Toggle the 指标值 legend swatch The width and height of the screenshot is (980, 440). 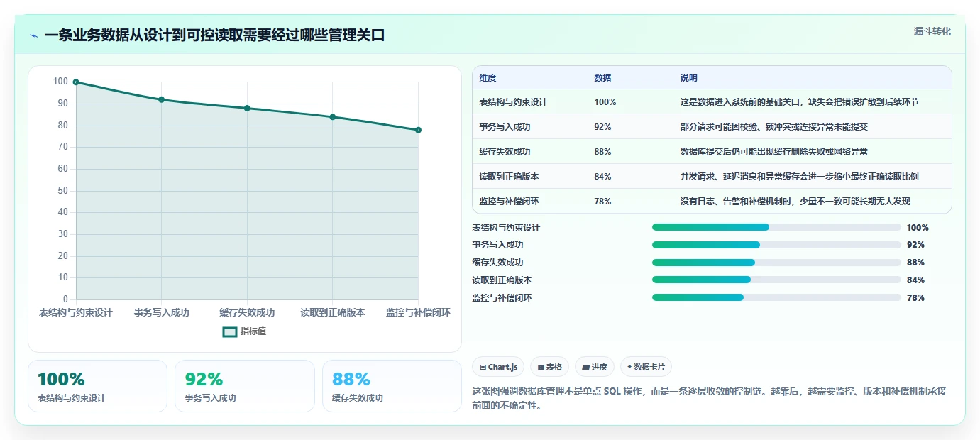230,331
